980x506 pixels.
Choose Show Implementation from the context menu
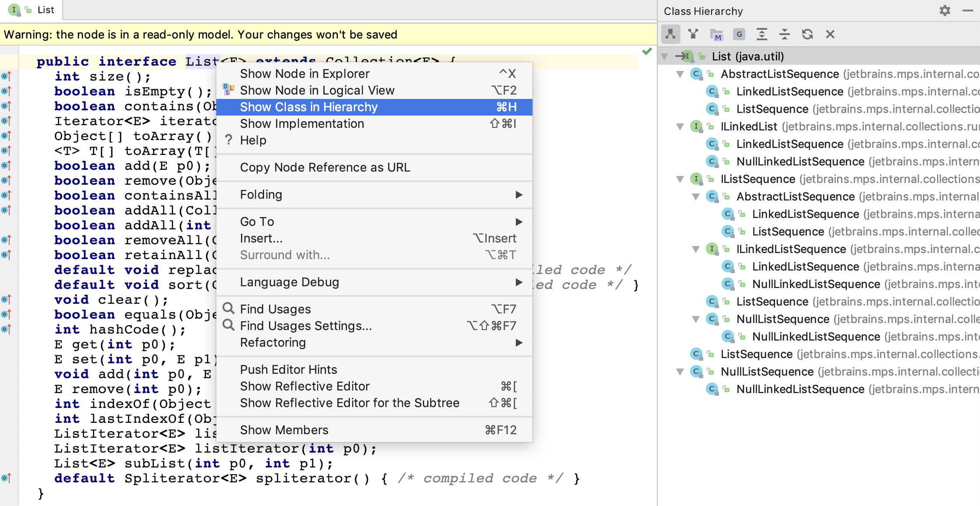302,123
